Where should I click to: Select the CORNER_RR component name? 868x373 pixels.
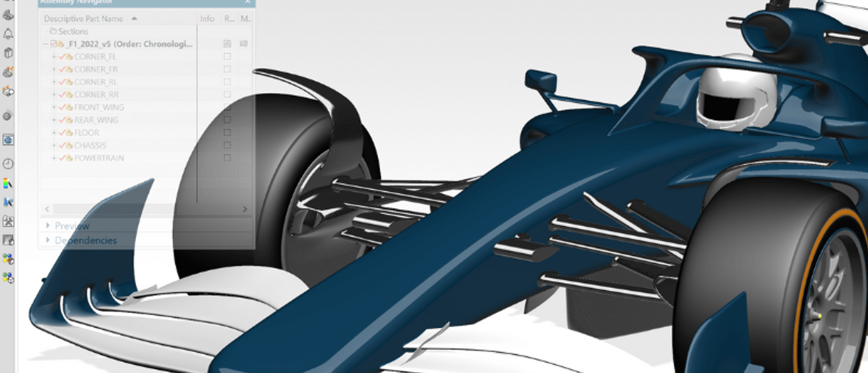click(x=96, y=95)
